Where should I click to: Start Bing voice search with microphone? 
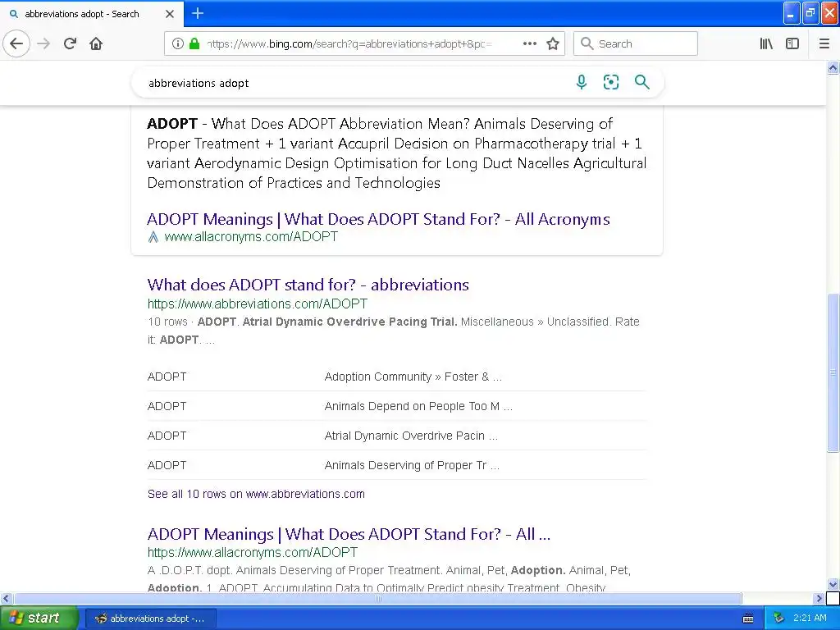pyautogui.click(x=582, y=82)
